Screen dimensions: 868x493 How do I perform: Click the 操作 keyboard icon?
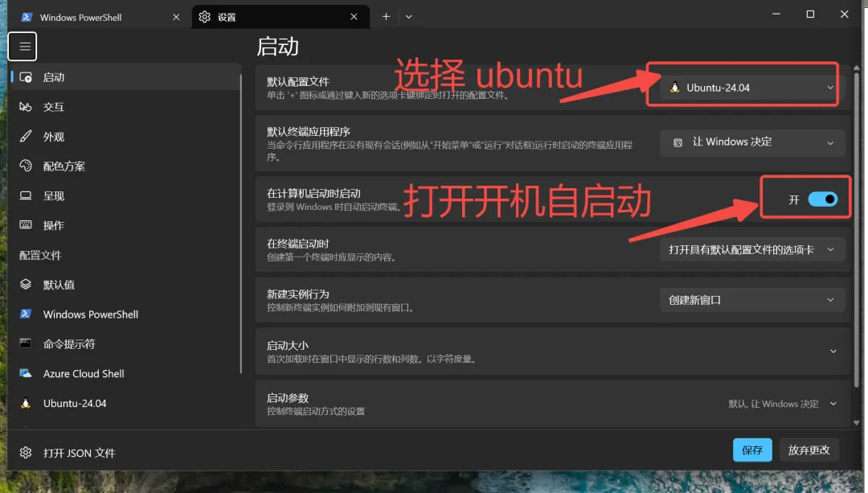26,225
